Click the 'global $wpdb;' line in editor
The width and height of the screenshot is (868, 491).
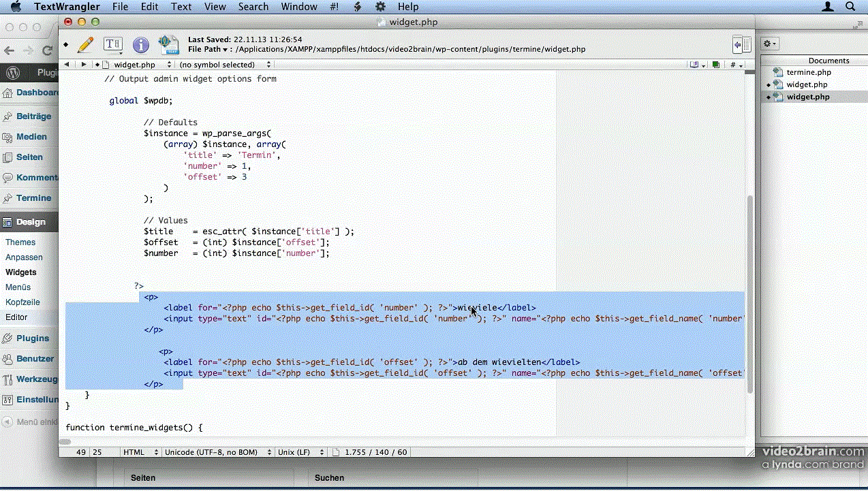tap(141, 101)
